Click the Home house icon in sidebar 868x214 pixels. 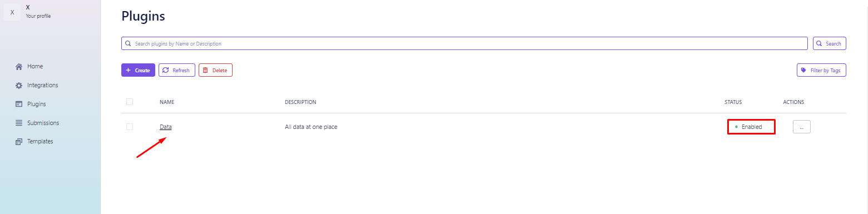19,67
